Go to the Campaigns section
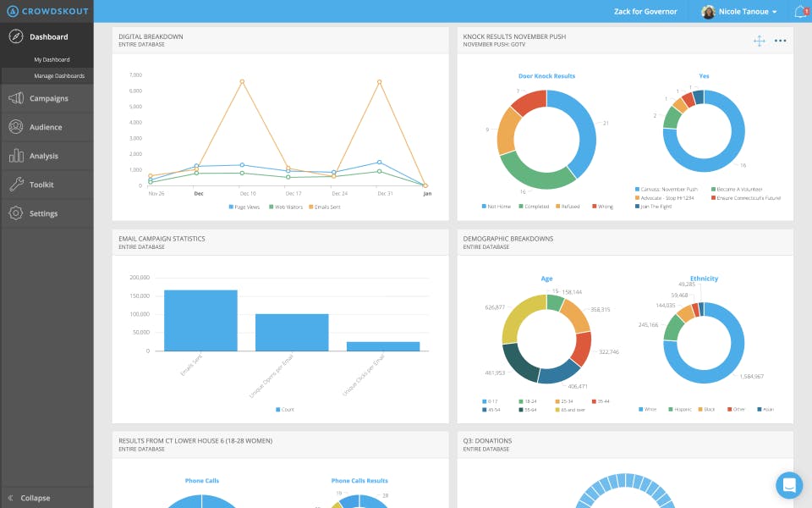The image size is (812, 508). tap(49, 98)
